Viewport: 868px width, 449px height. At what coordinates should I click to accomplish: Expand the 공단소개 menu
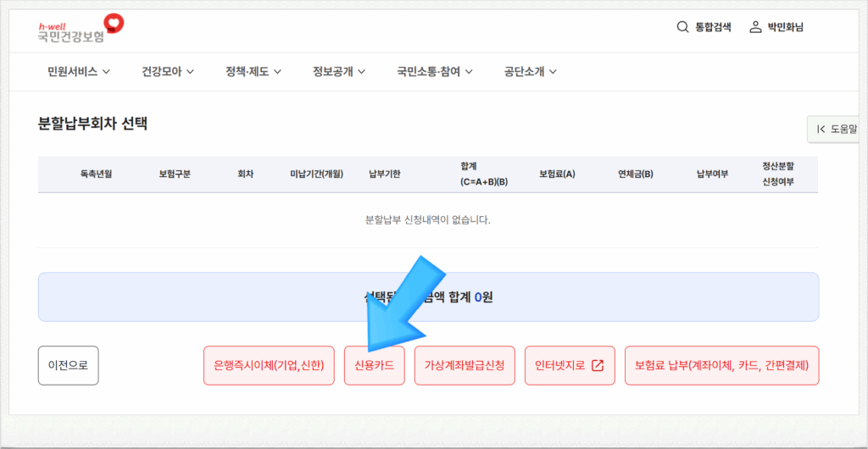coord(531,71)
